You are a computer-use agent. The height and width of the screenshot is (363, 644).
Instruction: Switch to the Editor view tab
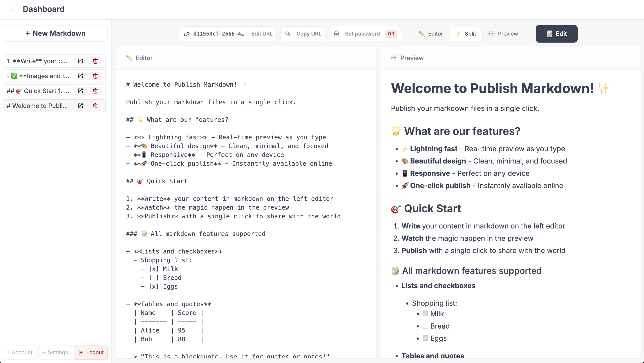(431, 34)
